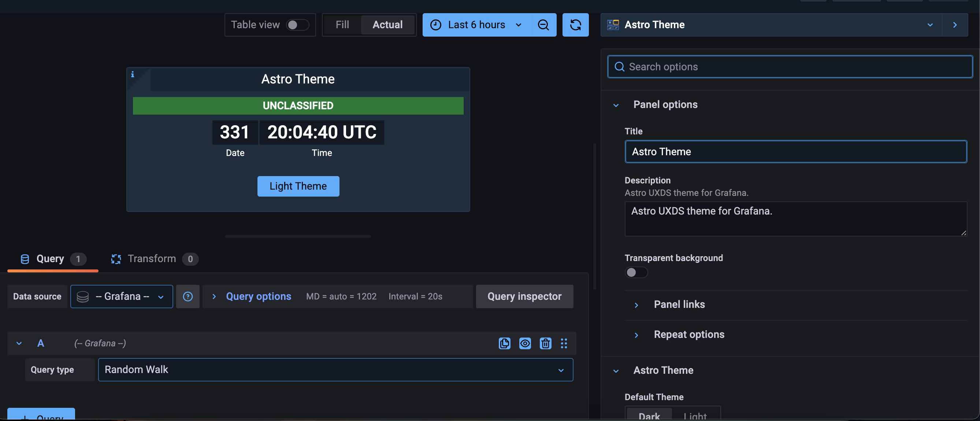Click the clock icon in time picker
The height and width of the screenshot is (421, 980).
coord(435,25)
